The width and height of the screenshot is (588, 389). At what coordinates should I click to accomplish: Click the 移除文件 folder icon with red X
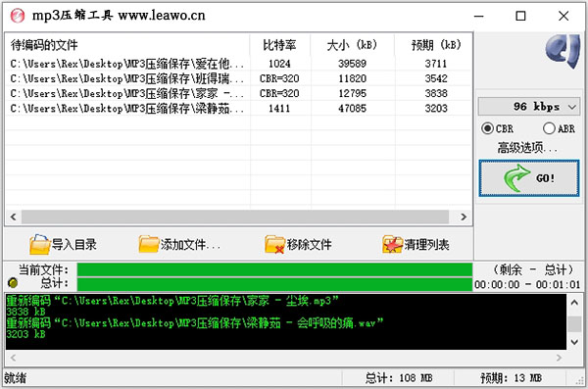[x=274, y=245]
